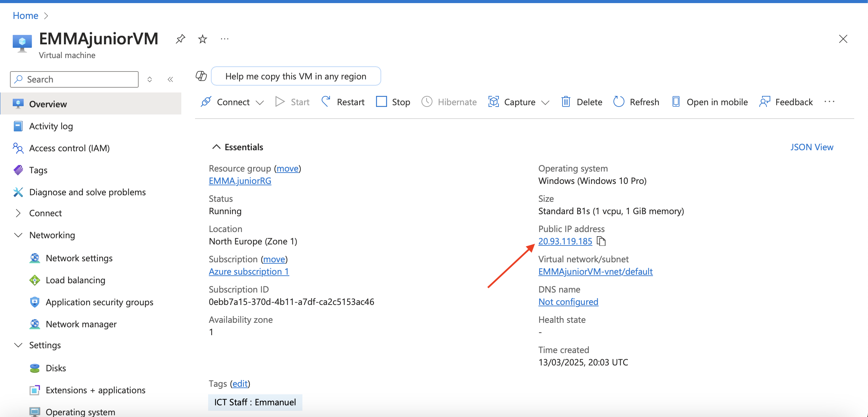Open Network manager item
The height and width of the screenshot is (417, 868).
point(81,324)
